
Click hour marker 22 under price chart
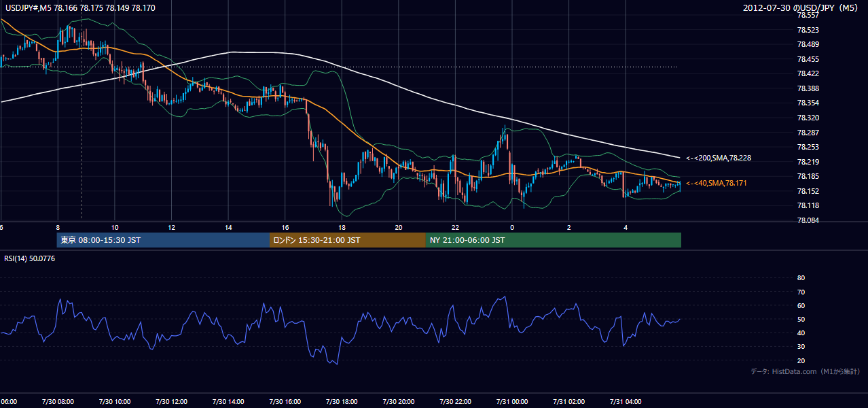point(455,227)
